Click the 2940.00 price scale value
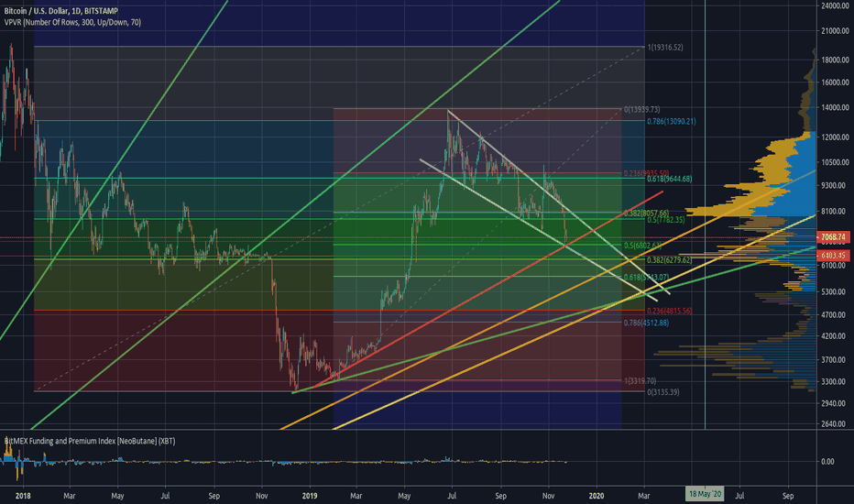The height and width of the screenshot is (504, 854). [833, 403]
